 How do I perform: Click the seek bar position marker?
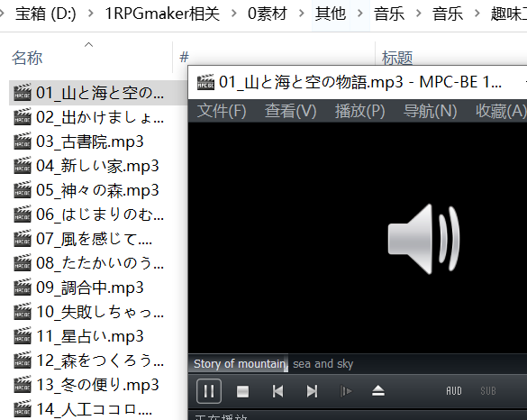click(286, 363)
